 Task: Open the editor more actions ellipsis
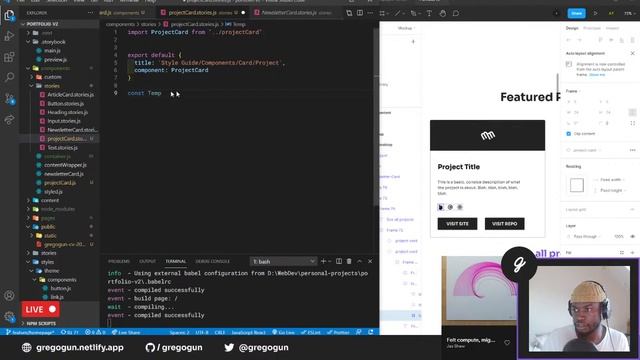pyautogui.click(x=370, y=13)
